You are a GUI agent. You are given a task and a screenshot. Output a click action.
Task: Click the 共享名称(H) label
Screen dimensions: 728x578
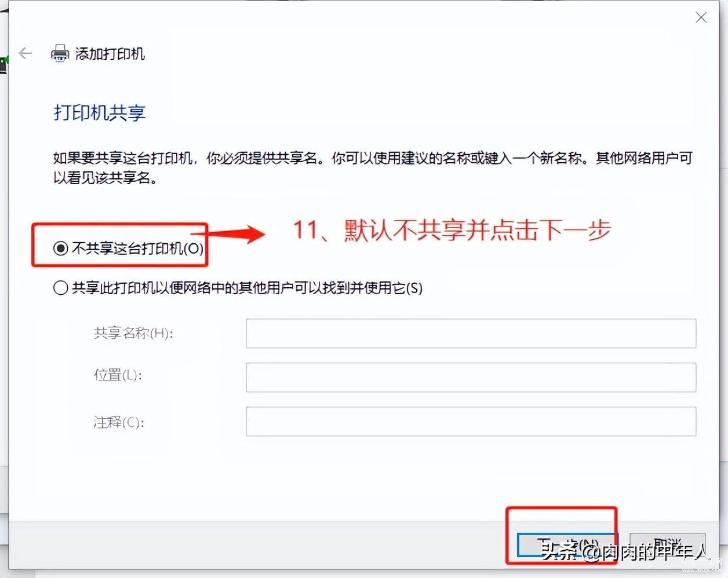[x=133, y=333]
